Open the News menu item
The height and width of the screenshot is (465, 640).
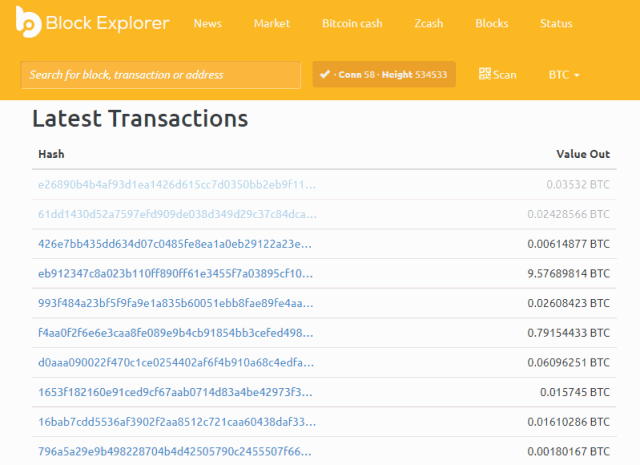[x=207, y=23]
